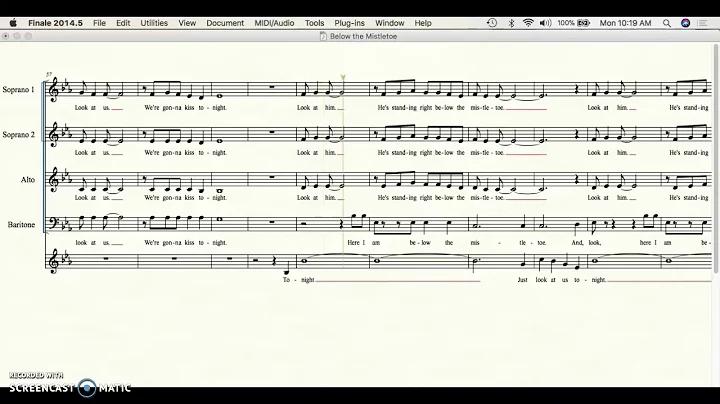
Task: Open the MIDI/Audio menu
Action: click(x=274, y=23)
